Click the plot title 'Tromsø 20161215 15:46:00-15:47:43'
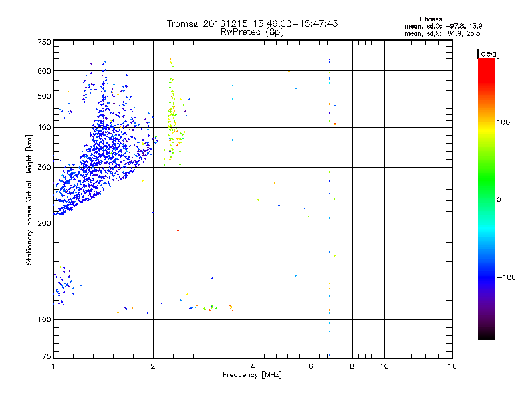 [x=252, y=23]
